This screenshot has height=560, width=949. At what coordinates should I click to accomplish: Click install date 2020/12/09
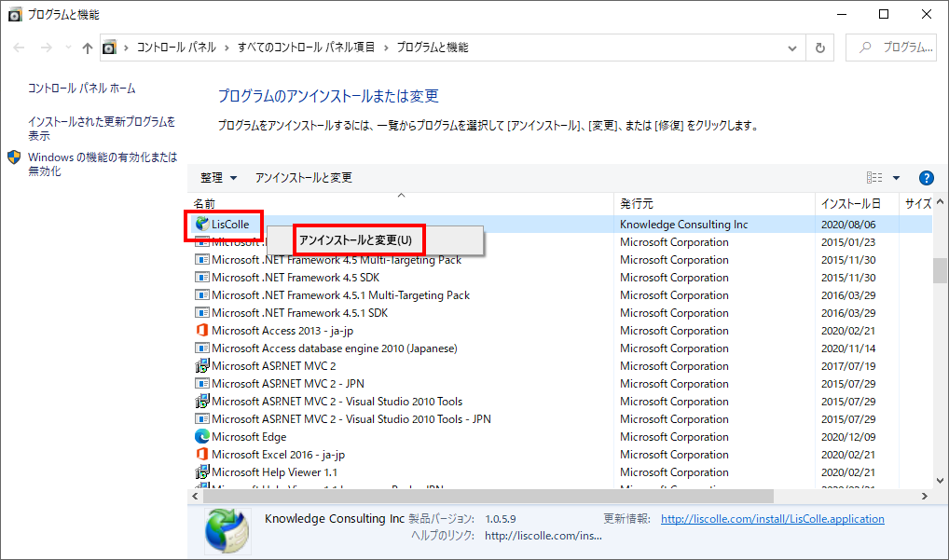click(x=848, y=437)
